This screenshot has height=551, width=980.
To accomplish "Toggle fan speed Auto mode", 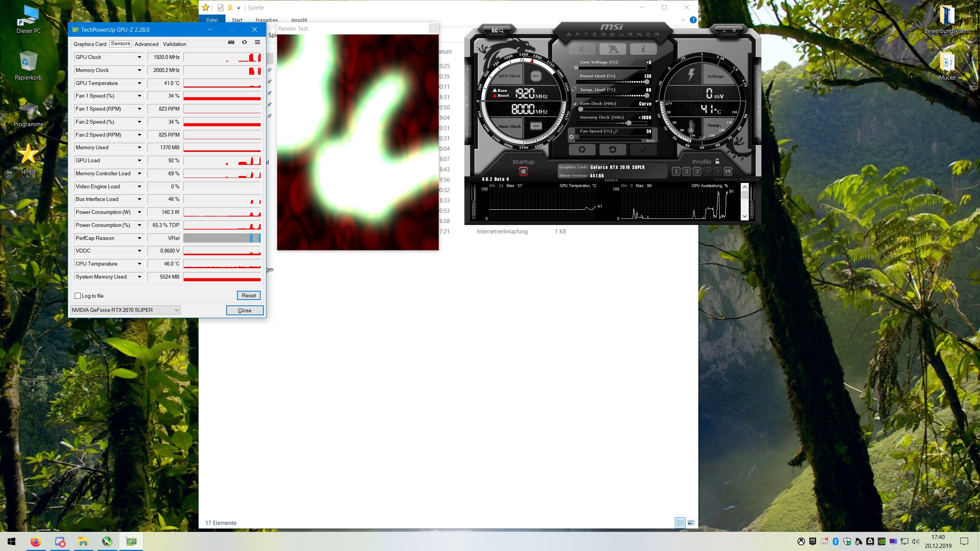I will pyautogui.click(x=650, y=140).
